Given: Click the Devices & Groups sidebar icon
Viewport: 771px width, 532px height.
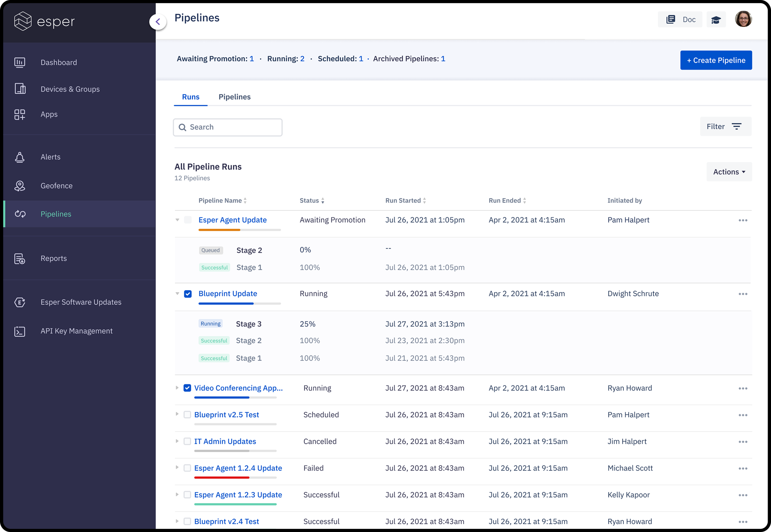Looking at the screenshot, I should pos(20,89).
